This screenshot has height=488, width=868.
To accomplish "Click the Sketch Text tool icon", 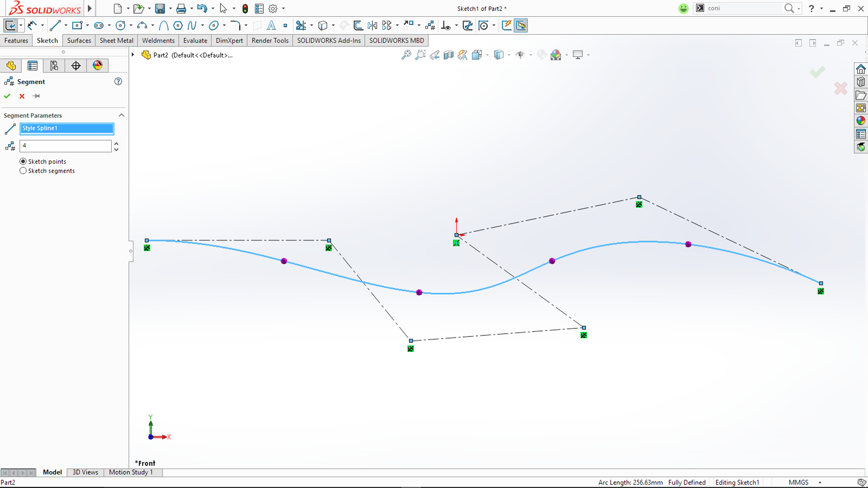I will pos(271,26).
